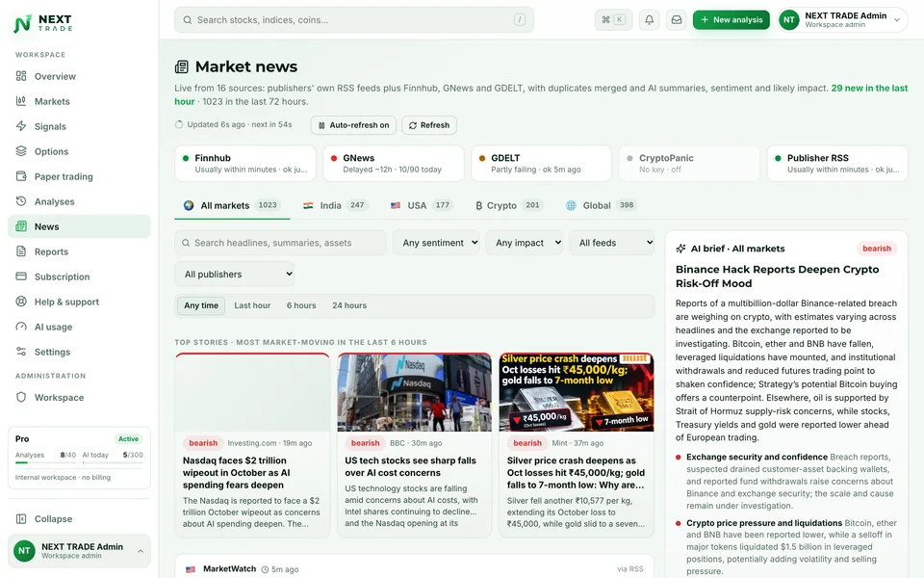The width and height of the screenshot is (924, 578).
Task: Collapse the sidebar
Action: pos(79,519)
